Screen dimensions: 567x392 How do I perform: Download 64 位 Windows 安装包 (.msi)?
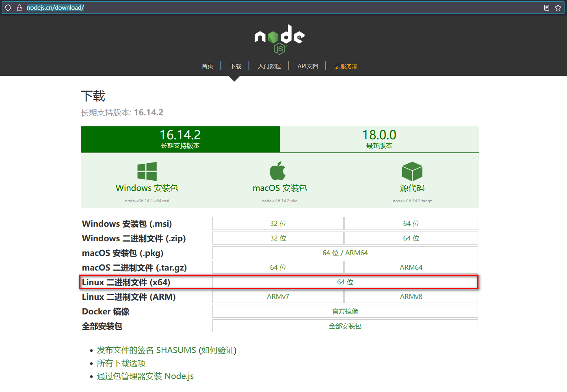(x=411, y=223)
